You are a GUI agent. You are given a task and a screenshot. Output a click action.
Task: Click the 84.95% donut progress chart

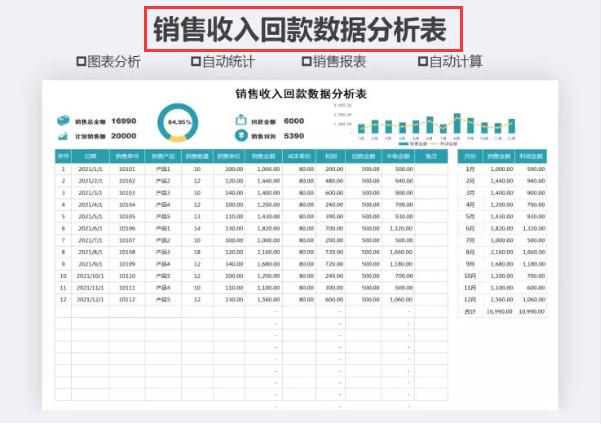click(x=178, y=123)
